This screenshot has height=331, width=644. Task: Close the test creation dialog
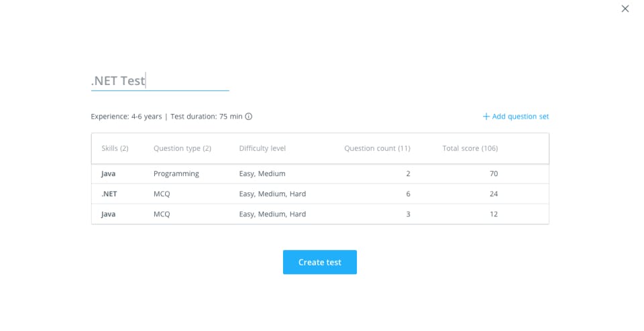pos(625,9)
